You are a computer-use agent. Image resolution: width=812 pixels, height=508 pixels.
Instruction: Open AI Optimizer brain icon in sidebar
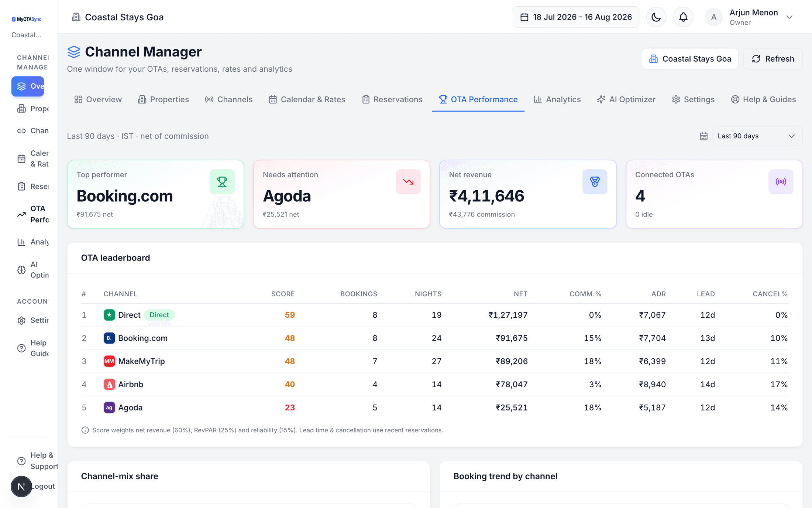point(21,270)
